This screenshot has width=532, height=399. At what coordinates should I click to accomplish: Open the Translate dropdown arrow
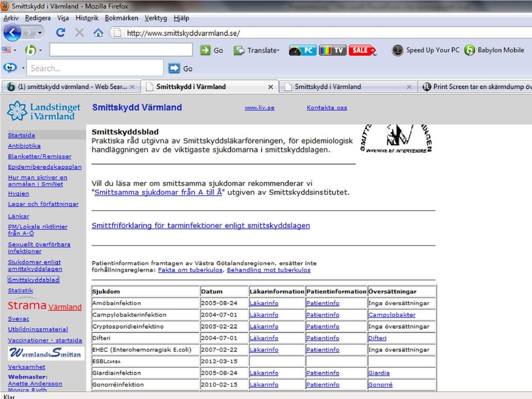pyautogui.click(x=278, y=50)
